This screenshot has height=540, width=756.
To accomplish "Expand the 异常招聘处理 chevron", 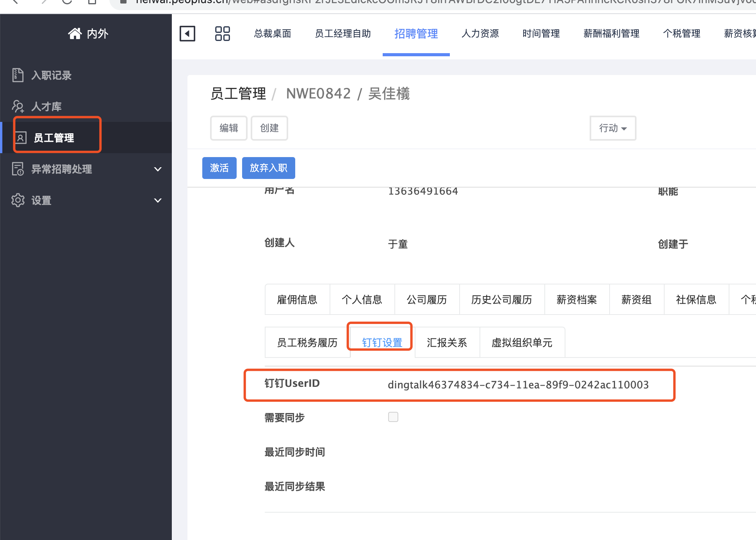I will [158, 169].
